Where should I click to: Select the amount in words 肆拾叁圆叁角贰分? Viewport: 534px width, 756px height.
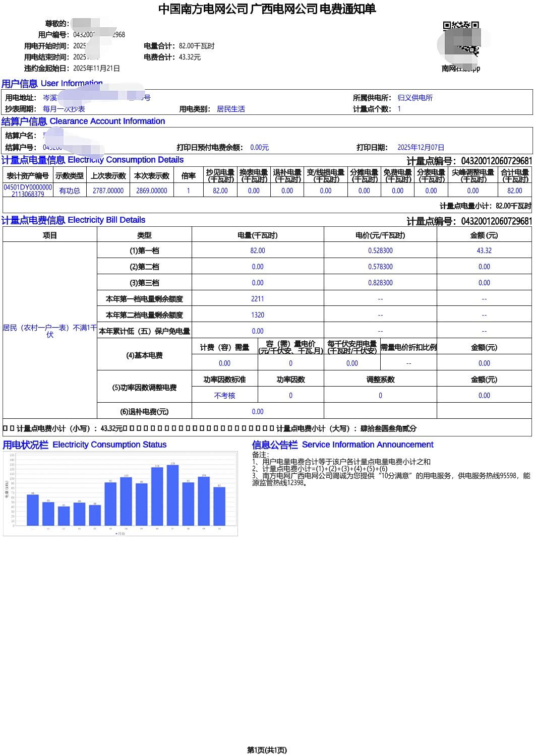388,428
